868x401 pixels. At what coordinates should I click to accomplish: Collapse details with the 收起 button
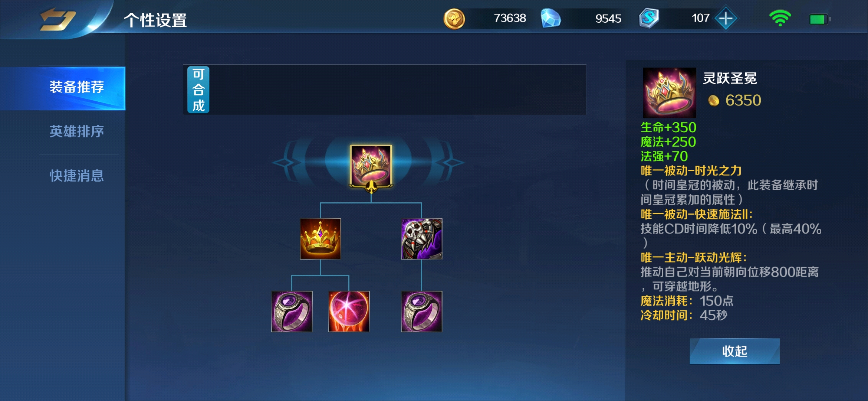tap(734, 351)
